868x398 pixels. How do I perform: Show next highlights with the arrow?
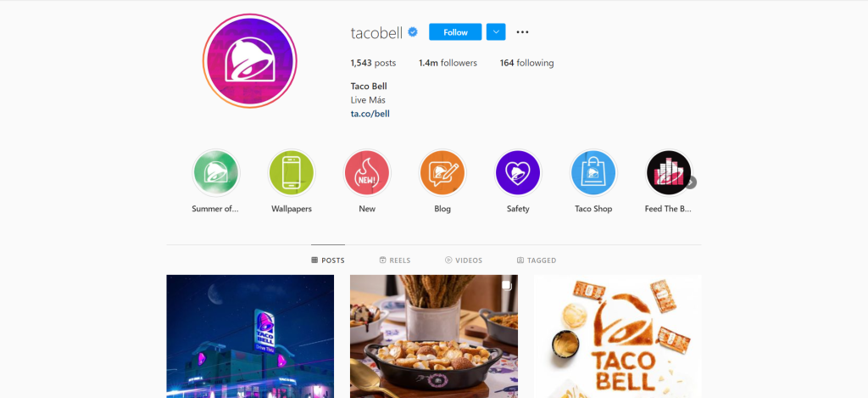pyautogui.click(x=690, y=182)
